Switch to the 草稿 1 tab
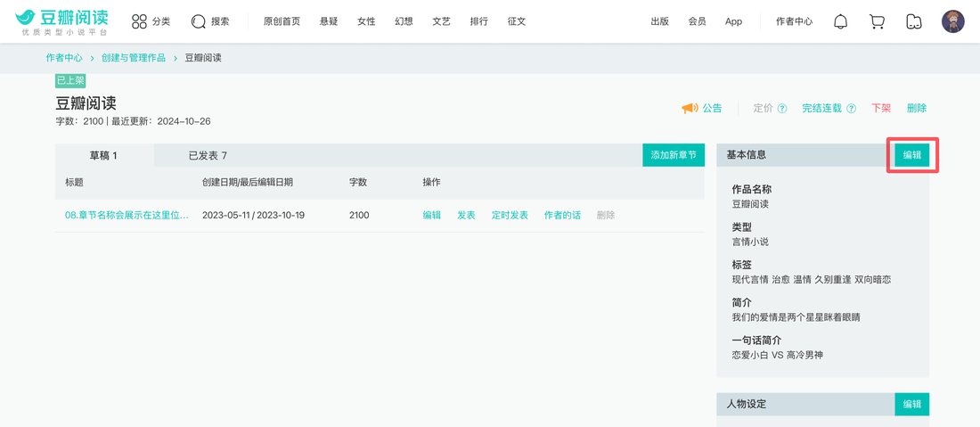 click(103, 155)
